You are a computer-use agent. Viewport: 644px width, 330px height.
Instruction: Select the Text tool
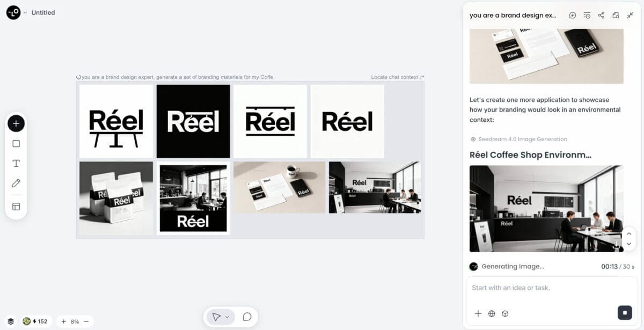pyautogui.click(x=16, y=163)
